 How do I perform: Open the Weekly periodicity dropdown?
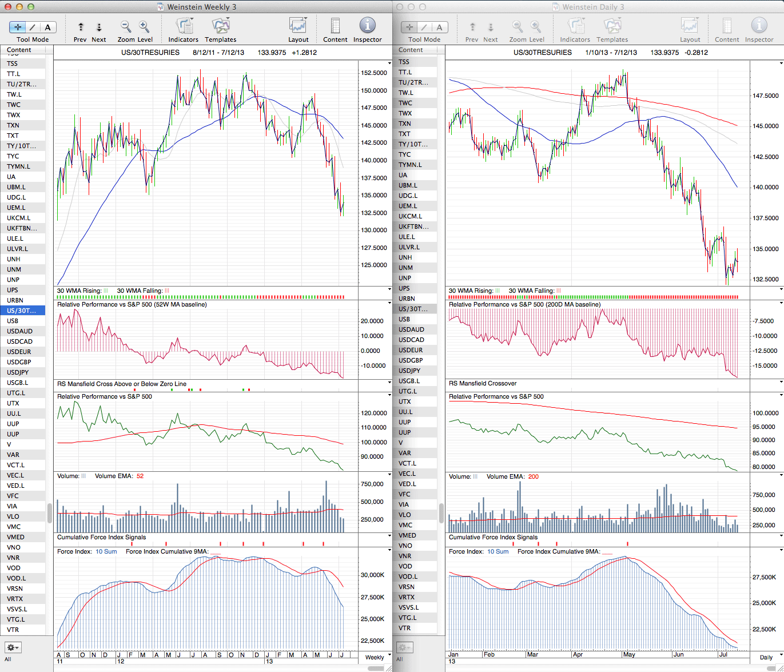click(377, 657)
